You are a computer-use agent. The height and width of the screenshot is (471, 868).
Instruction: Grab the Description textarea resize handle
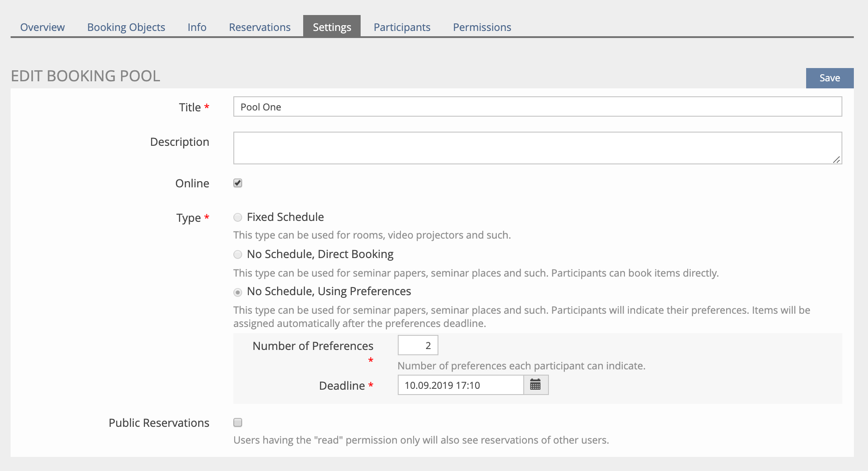point(836,160)
